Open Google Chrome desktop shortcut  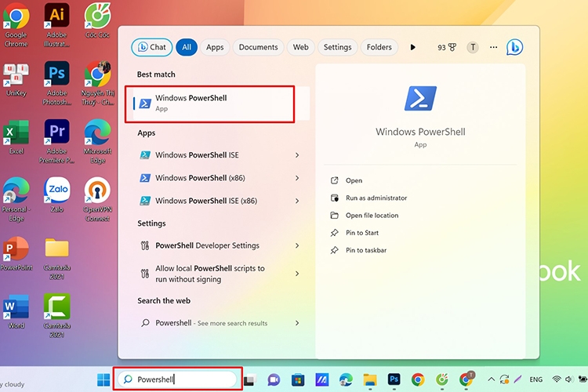[x=16, y=26]
